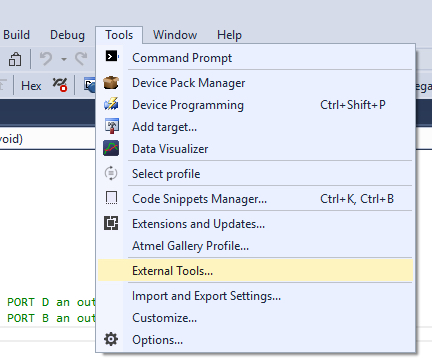Click the Device Pack Manager box icon

click(111, 82)
